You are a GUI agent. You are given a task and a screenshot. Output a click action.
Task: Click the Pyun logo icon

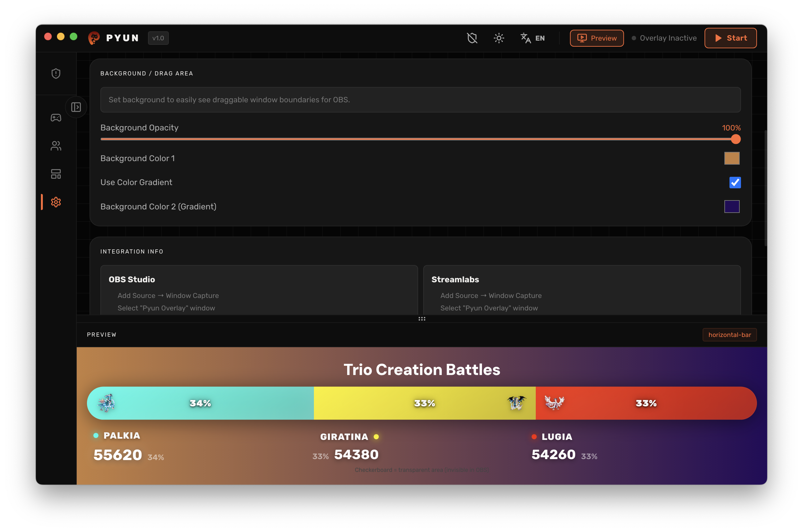[x=94, y=38]
